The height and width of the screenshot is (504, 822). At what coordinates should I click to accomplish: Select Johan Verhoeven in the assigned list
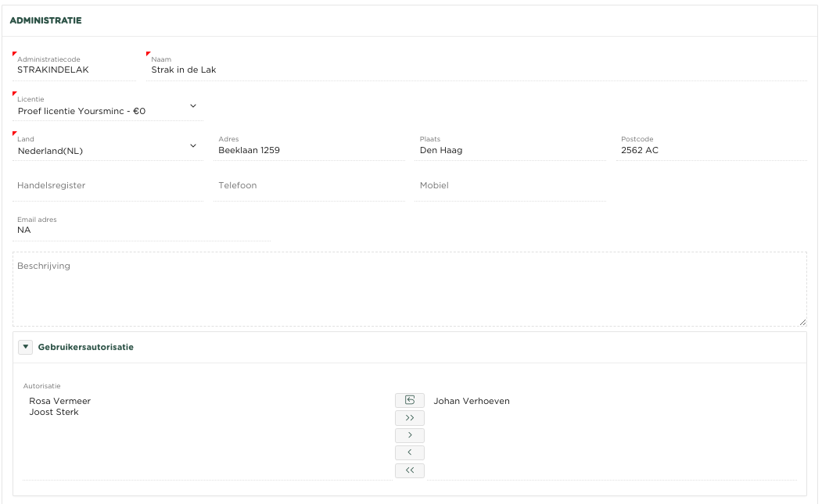tap(472, 402)
